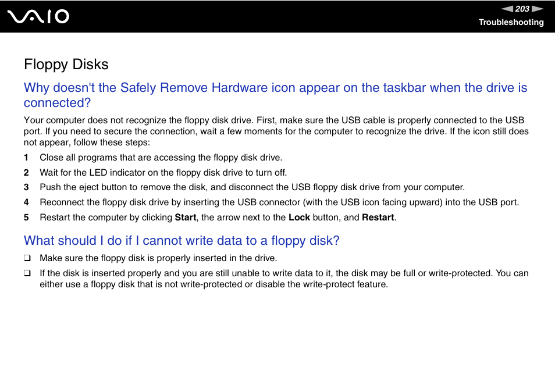
Task: Collapse the Floppy Disks section heading
Action: pyautogui.click(x=66, y=65)
